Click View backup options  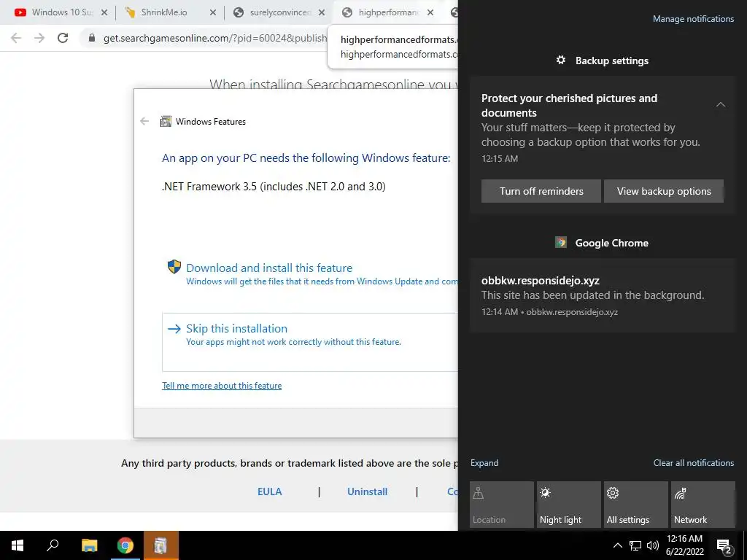664,191
